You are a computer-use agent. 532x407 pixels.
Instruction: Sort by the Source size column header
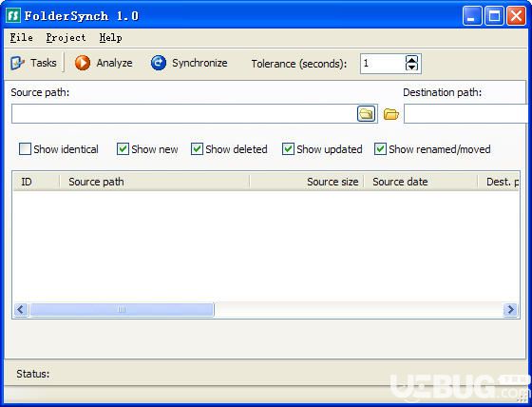pos(307,182)
